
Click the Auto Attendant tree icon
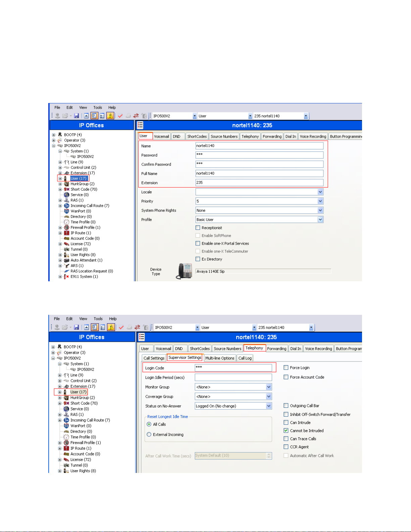click(66, 260)
